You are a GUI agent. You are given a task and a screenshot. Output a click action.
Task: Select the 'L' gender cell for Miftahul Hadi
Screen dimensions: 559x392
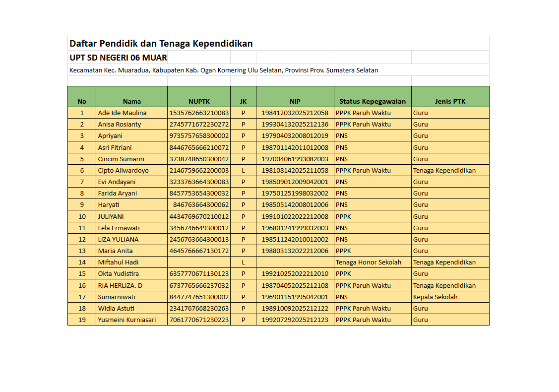(x=243, y=262)
